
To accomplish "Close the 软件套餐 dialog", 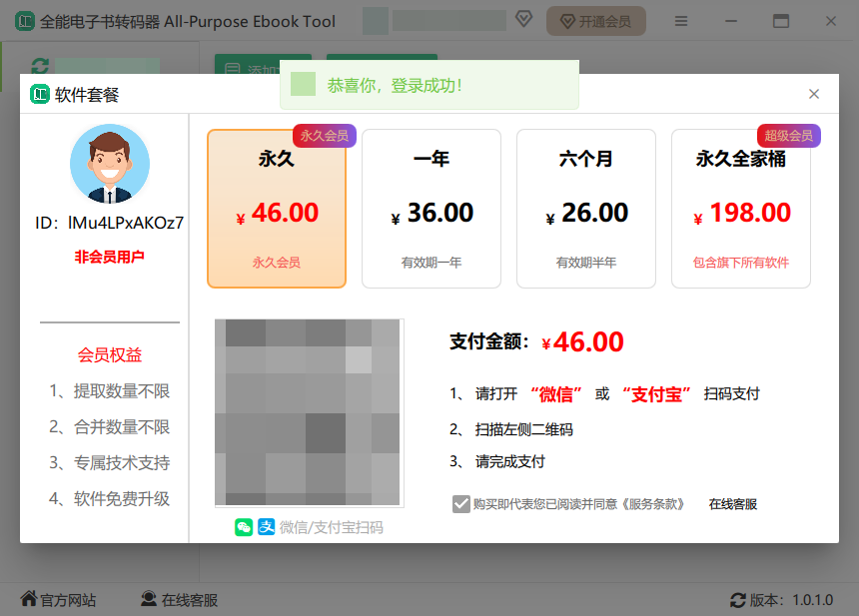I will pyautogui.click(x=814, y=94).
